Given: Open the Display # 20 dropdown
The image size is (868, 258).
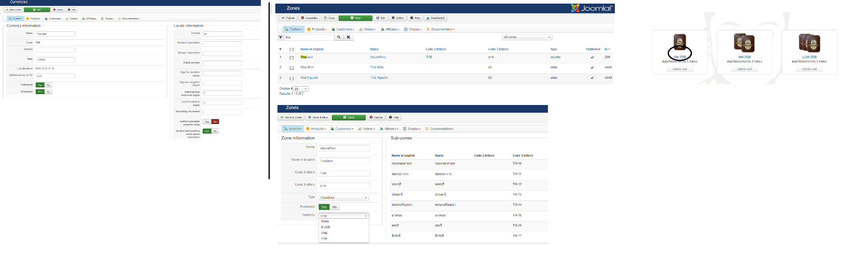Looking at the screenshot, I should [x=301, y=89].
